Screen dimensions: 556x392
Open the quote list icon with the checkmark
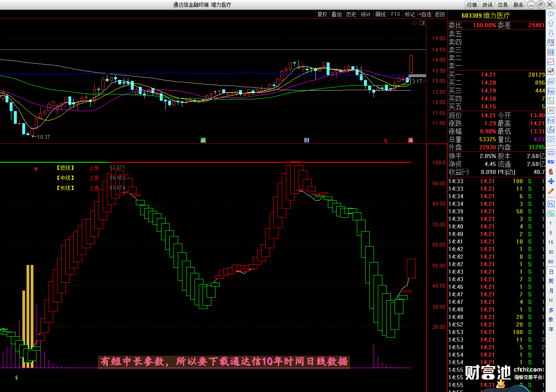click(x=551, y=43)
